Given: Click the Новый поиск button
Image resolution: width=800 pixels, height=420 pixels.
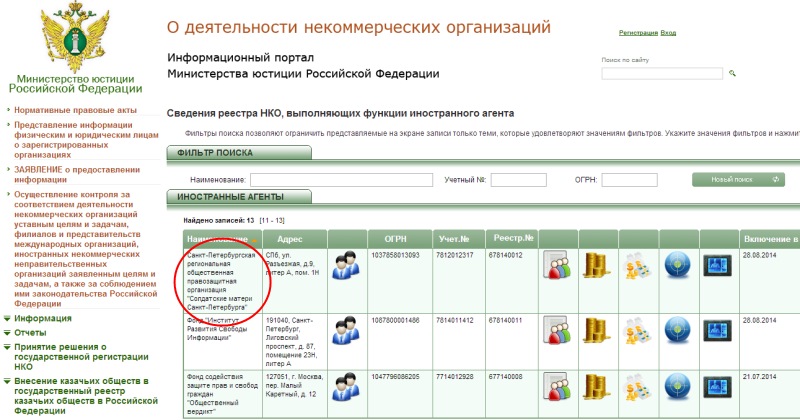Looking at the screenshot, I should pyautogui.click(x=738, y=180).
